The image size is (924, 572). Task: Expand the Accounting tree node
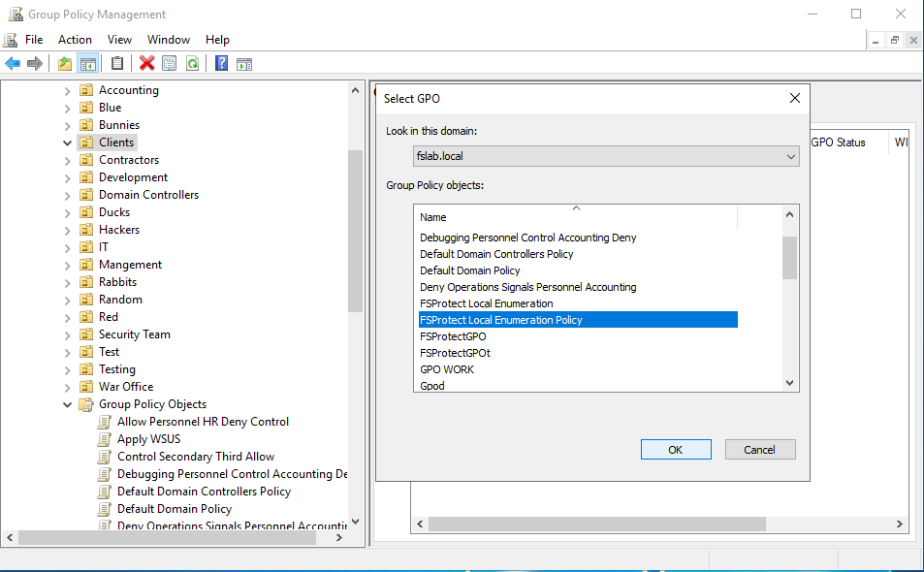68,90
